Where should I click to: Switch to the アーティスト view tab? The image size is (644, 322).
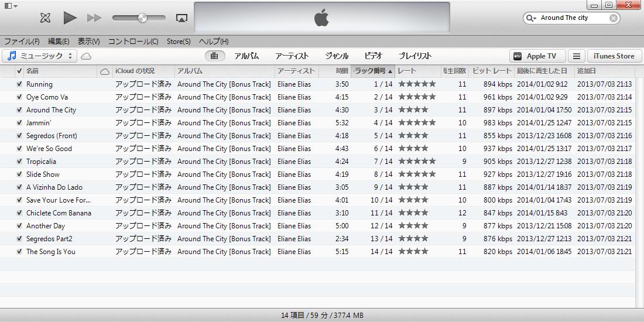pyautogui.click(x=292, y=56)
